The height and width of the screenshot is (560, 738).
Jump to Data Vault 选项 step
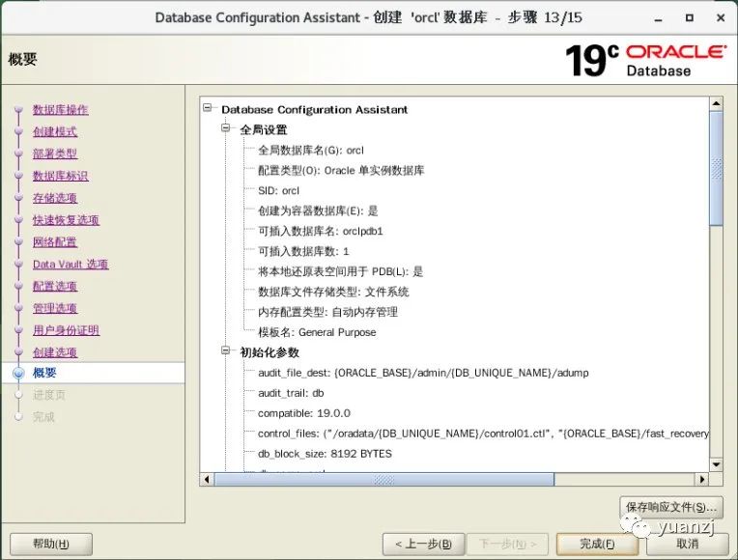tap(71, 265)
